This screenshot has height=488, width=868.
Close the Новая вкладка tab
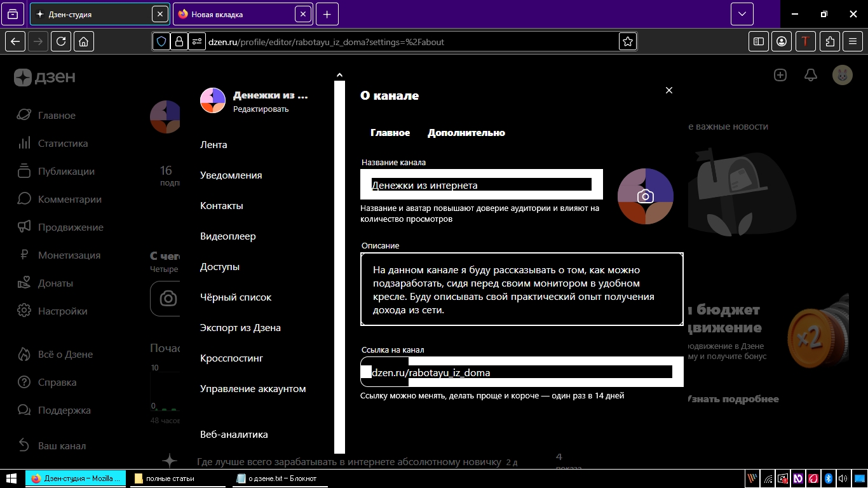(x=304, y=14)
